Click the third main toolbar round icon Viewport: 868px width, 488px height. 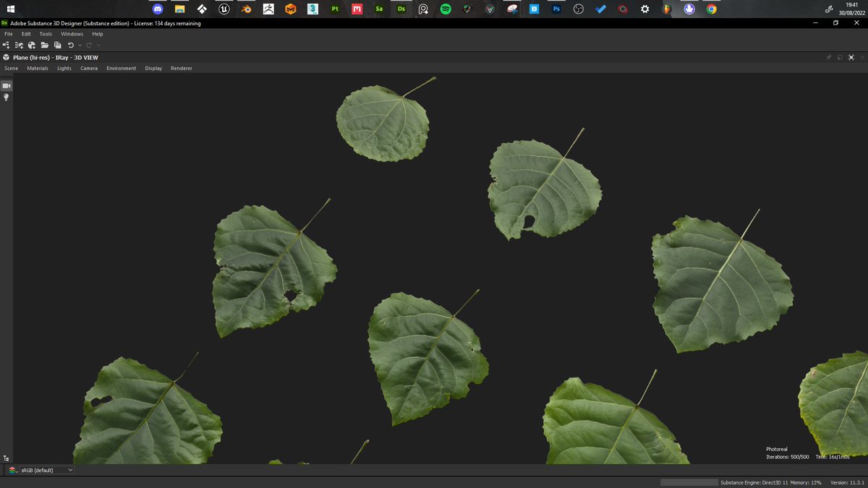tap(32, 45)
